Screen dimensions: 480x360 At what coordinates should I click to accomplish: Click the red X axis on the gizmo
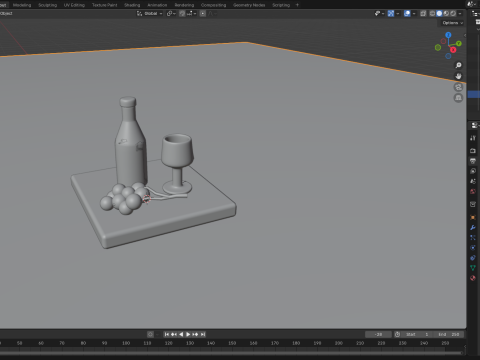coord(453,50)
